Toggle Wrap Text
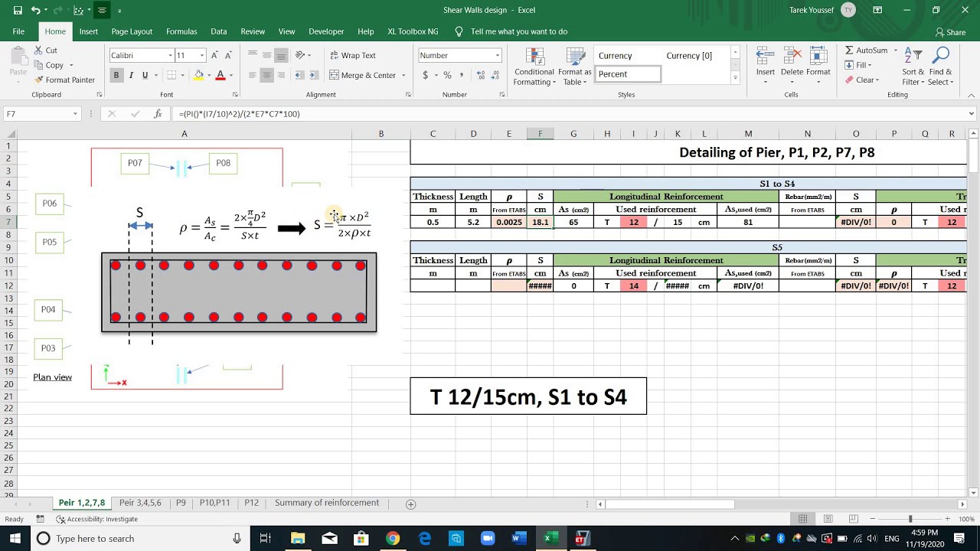The height and width of the screenshot is (551, 980). (x=353, y=55)
